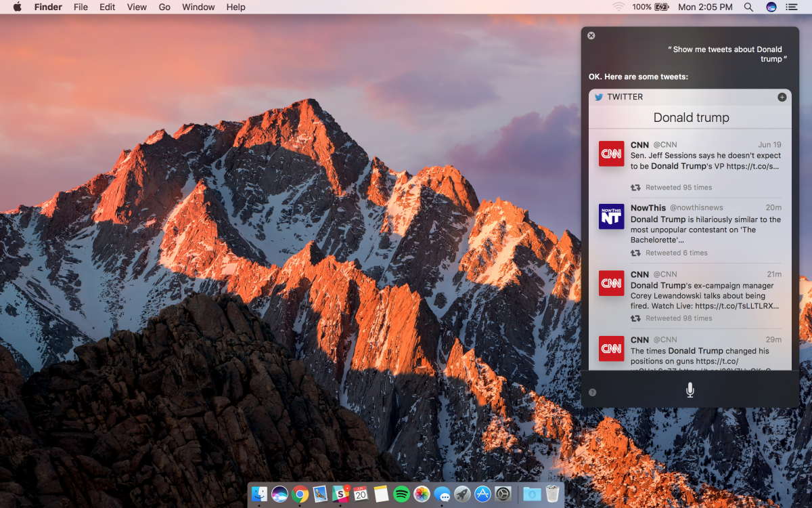Open the Trash in the Dock
812x508 pixels.
551,493
